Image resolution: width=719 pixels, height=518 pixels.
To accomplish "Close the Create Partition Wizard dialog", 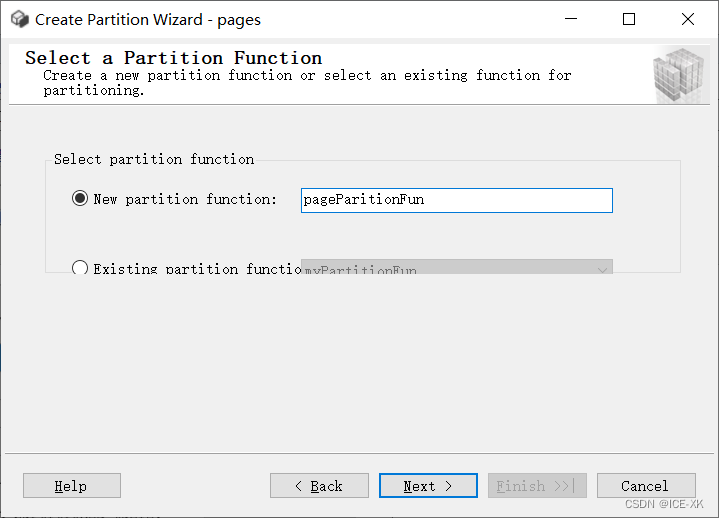I will click(688, 19).
